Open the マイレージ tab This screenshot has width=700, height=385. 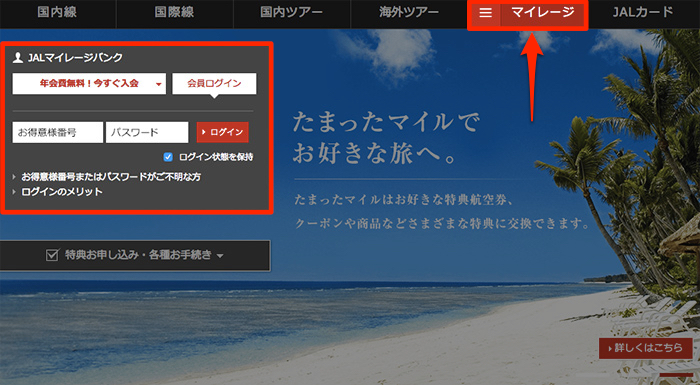(542, 13)
